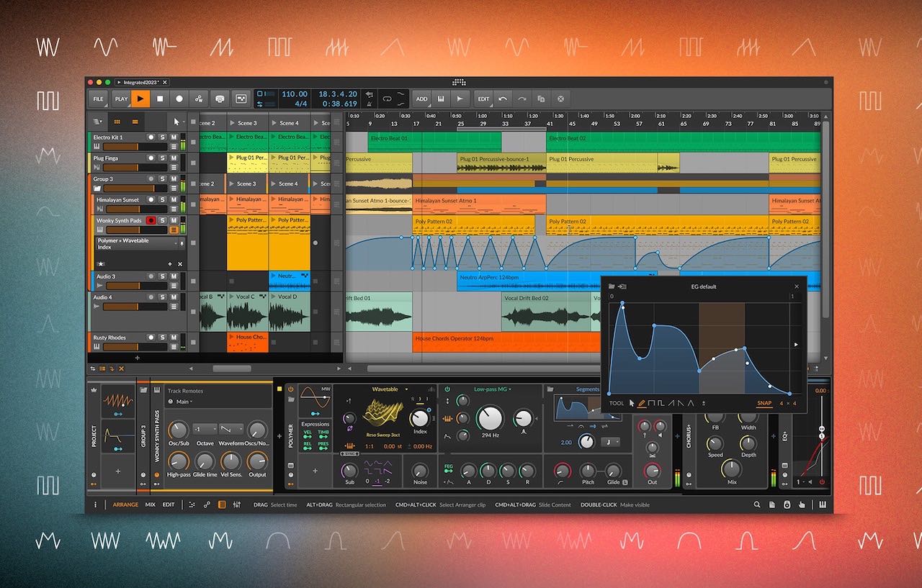
Task: Toggle the Low-pass MG filter power button
Action: [447, 389]
